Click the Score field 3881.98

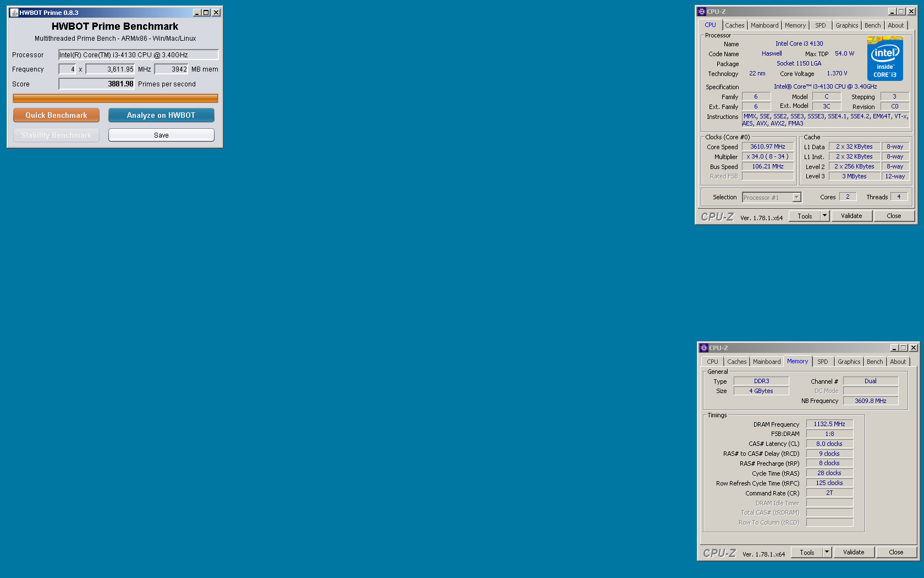click(x=97, y=84)
